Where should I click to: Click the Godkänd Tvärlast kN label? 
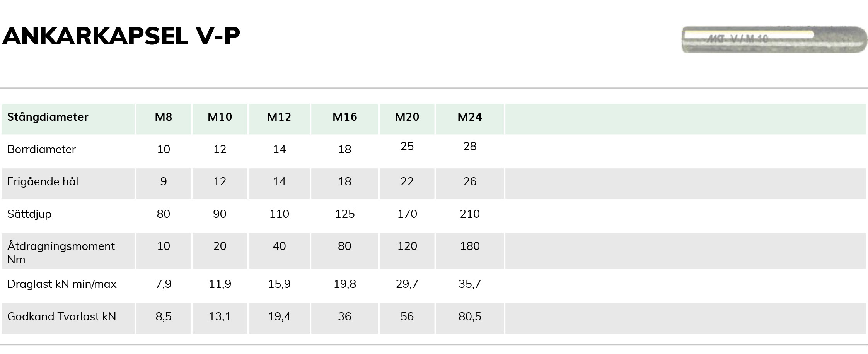click(62, 316)
